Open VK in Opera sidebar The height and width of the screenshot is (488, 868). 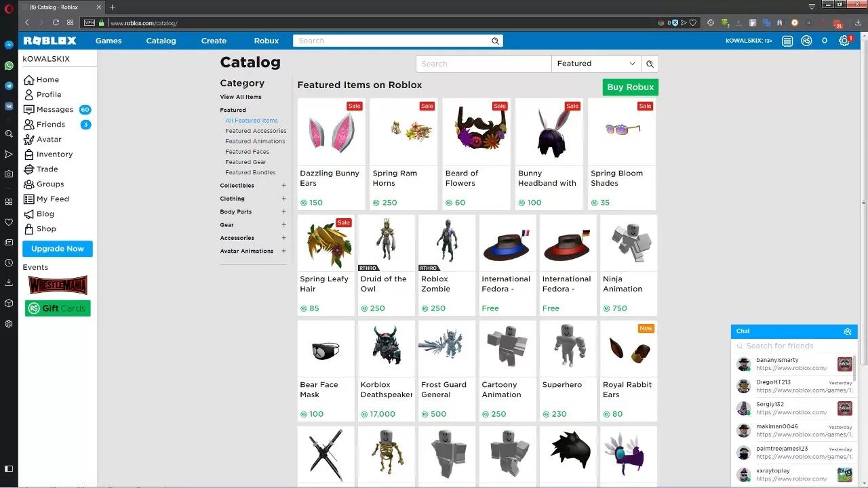click(9, 106)
